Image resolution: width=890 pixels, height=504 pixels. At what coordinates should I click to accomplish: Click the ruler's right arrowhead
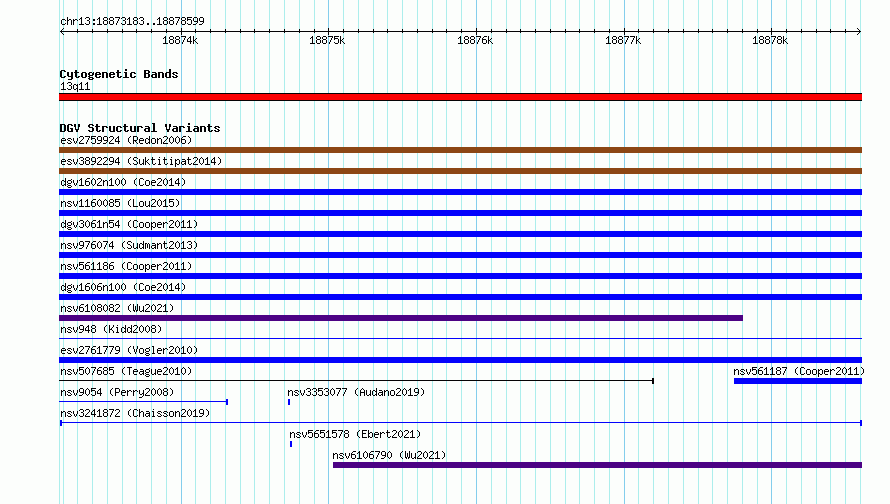859,31
